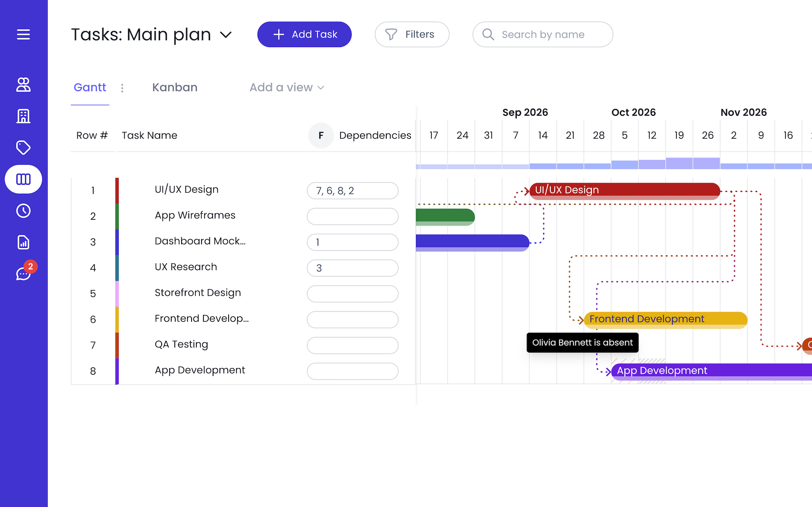Switch to the Kanban tab
Image resolution: width=812 pixels, height=507 pixels.
(x=175, y=88)
